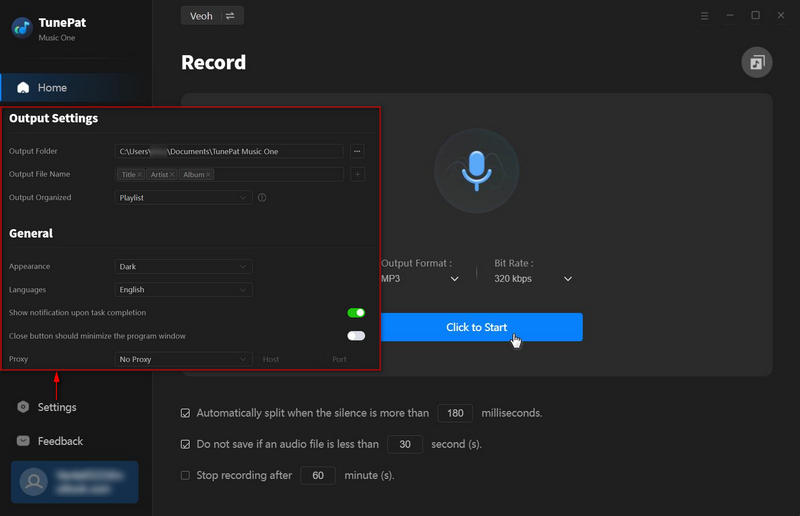
Task: Uncheck Automatically split when silence checkbox
Action: [185, 413]
